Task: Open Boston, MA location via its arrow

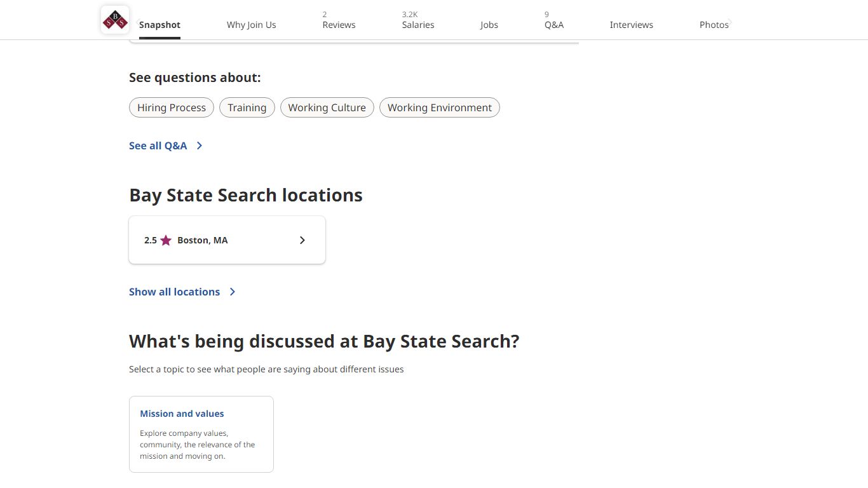Action: [x=302, y=240]
